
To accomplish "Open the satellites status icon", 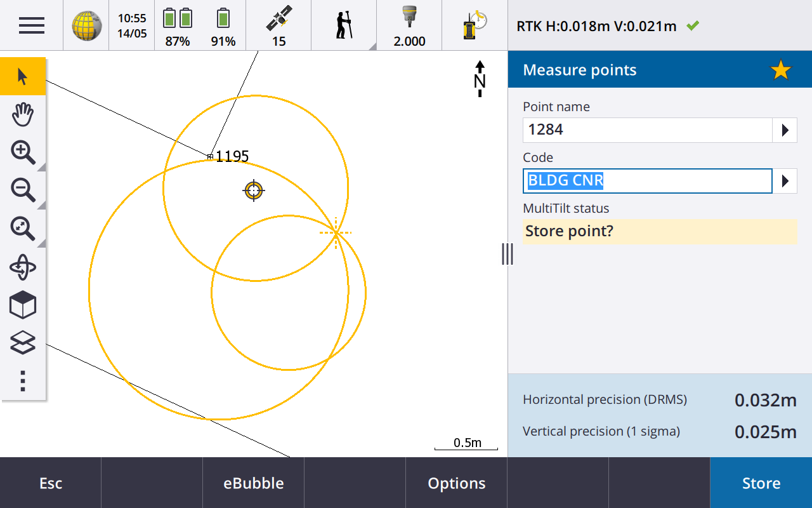I will coord(278,25).
